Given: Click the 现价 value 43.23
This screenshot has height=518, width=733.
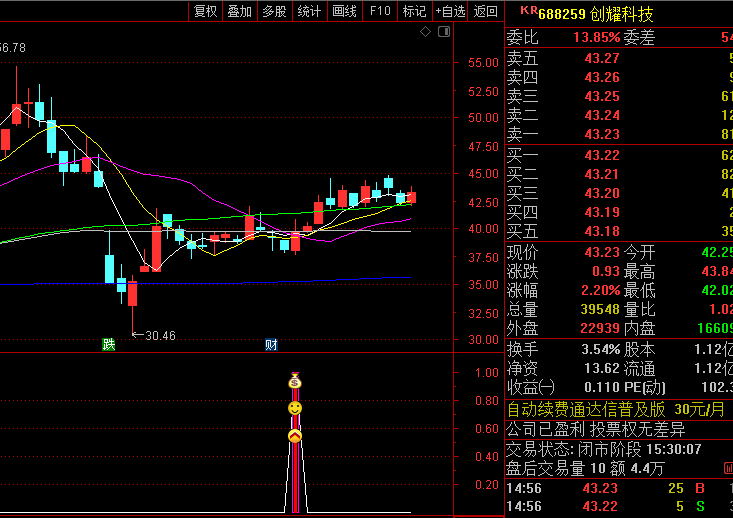Looking at the screenshot, I should [602, 252].
